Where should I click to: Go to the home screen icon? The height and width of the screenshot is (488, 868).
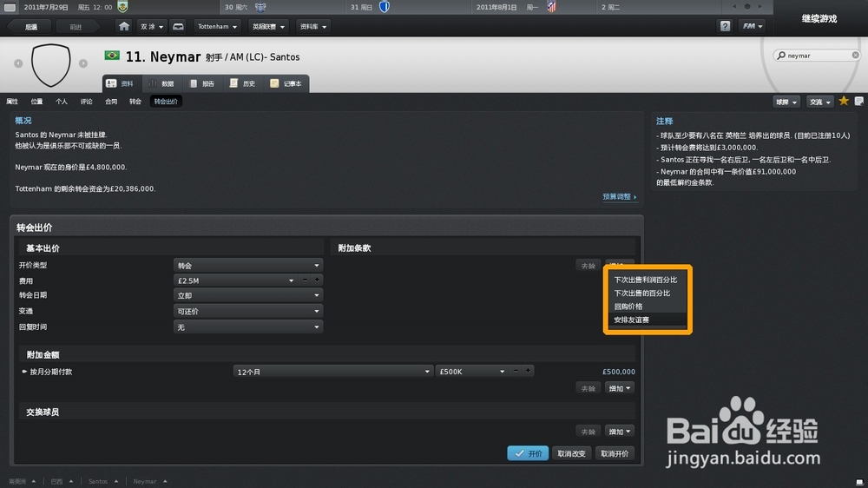(124, 26)
